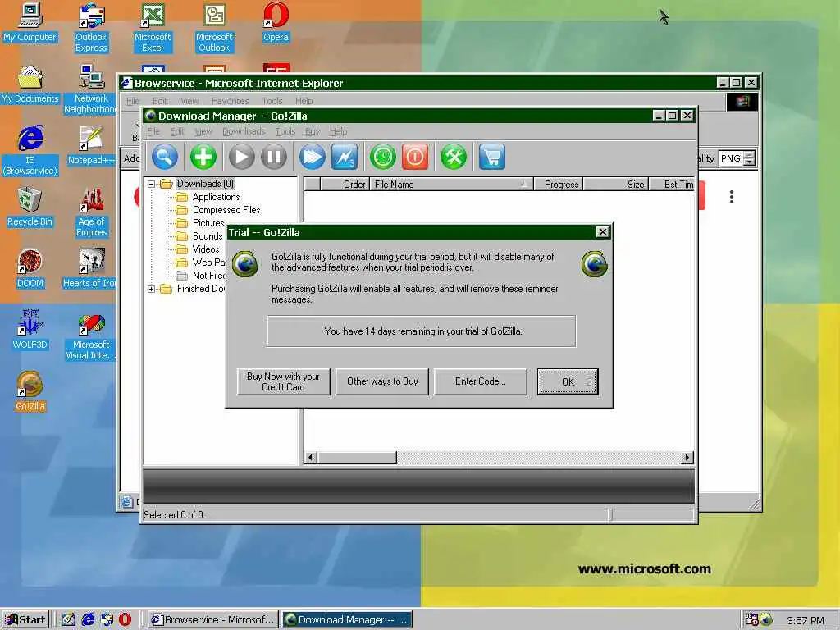Select Age of Empires desktop shortcut
The height and width of the screenshot is (630, 840).
(x=91, y=212)
